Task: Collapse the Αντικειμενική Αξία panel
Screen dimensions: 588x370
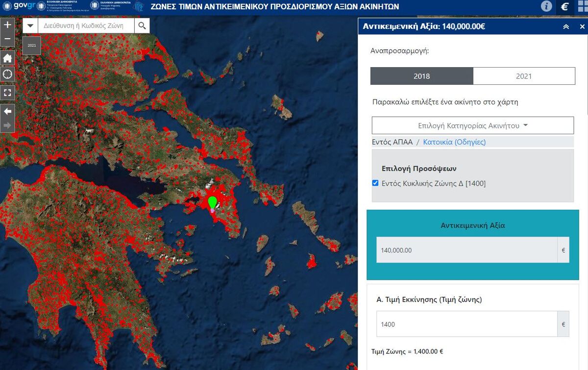Action: [x=566, y=27]
